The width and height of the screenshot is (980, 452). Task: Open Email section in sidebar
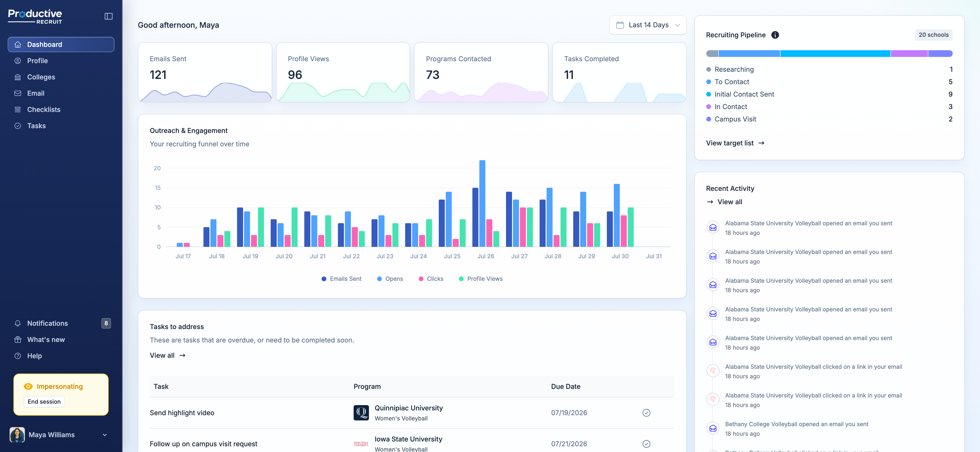(x=61, y=93)
